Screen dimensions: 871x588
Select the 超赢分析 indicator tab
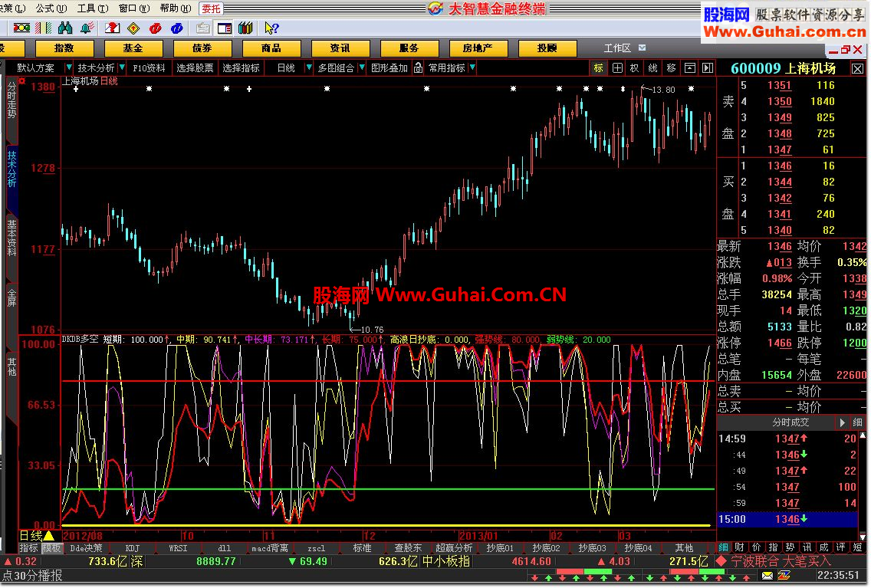tap(454, 548)
